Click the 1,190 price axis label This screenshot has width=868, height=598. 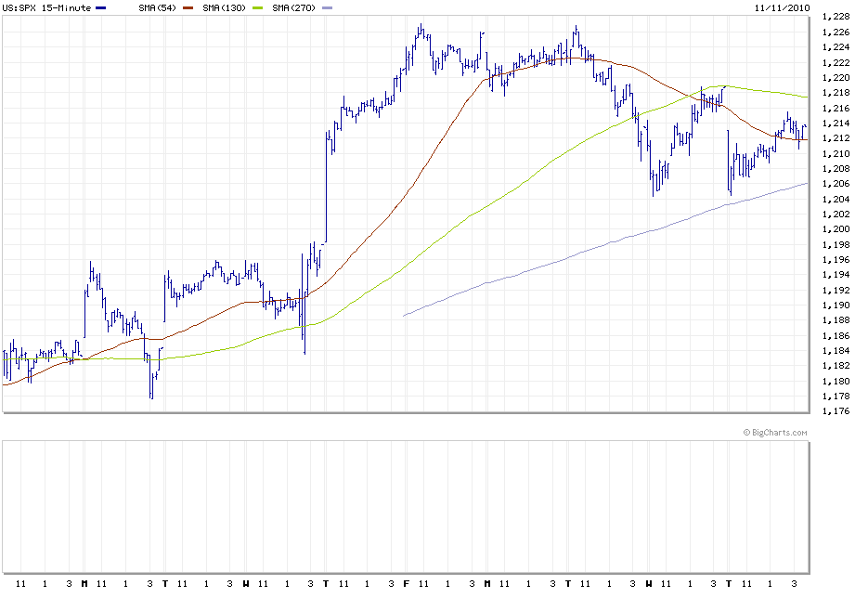tap(836, 305)
